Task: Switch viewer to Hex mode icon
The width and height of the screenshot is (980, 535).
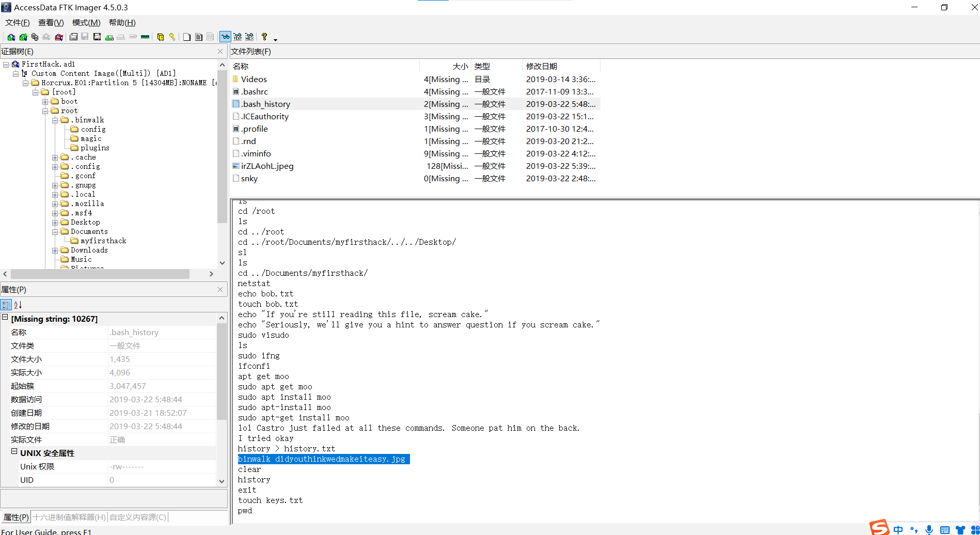Action: pos(249,37)
